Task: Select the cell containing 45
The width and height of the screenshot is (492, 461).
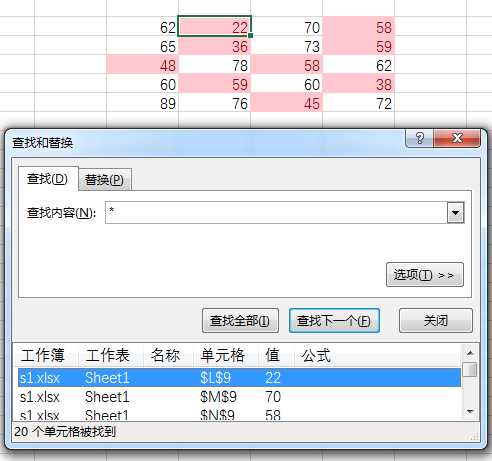Action: [287, 102]
